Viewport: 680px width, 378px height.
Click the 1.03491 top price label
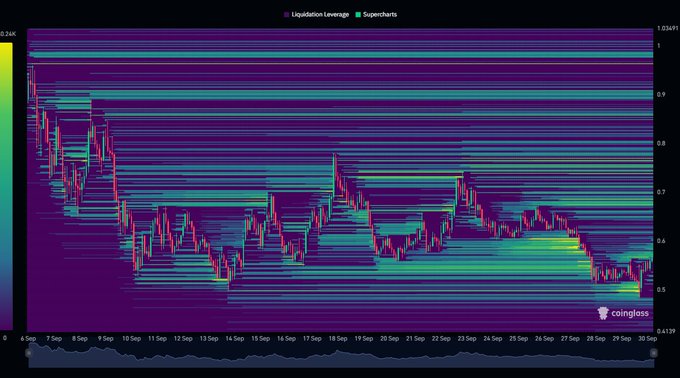click(x=667, y=28)
